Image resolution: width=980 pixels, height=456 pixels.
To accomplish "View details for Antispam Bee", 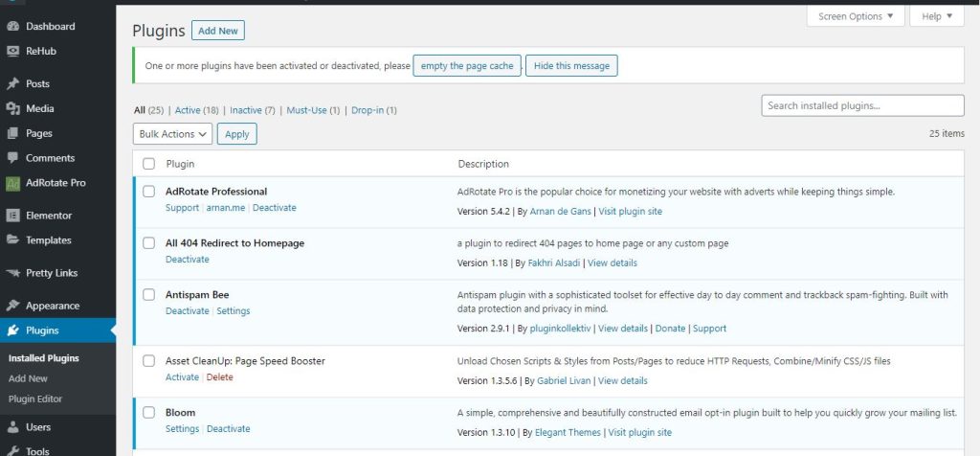I will pyautogui.click(x=622, y=329).
